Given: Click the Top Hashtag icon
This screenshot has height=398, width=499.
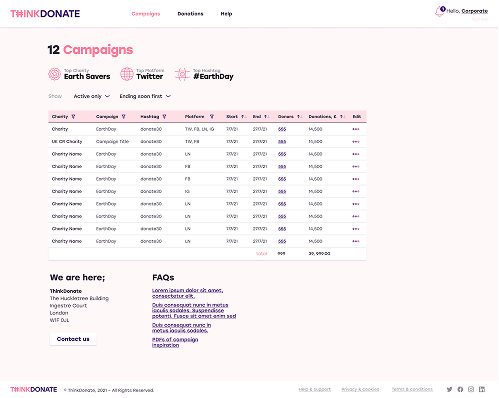Looking at the screenshot, I should 182,74.
